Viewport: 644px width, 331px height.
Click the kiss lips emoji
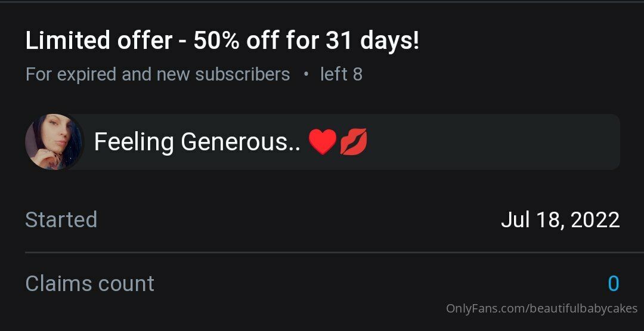(353, 142)
